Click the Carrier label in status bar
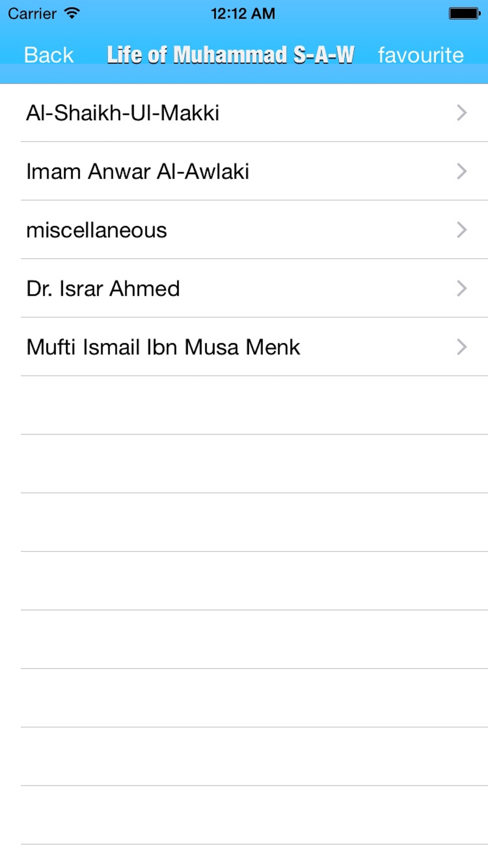The height and width of the screenshot is (868, 488). (32, 13)
